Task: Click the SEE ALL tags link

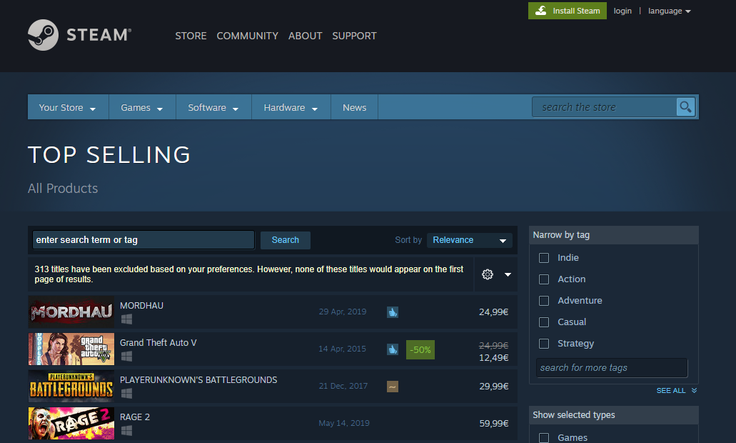Action: [671, 390]
